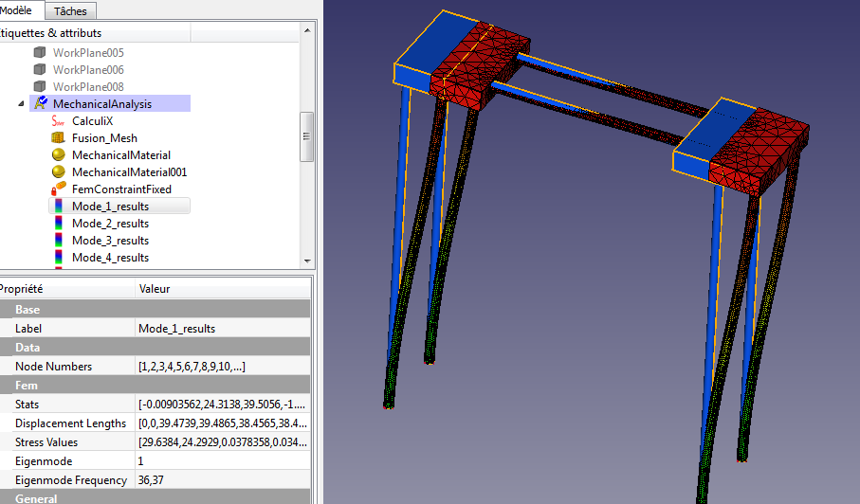Click the Stats property name
The width and height of the screenshot is (860, 504).
pyautogui.click(x=27, y=404)
